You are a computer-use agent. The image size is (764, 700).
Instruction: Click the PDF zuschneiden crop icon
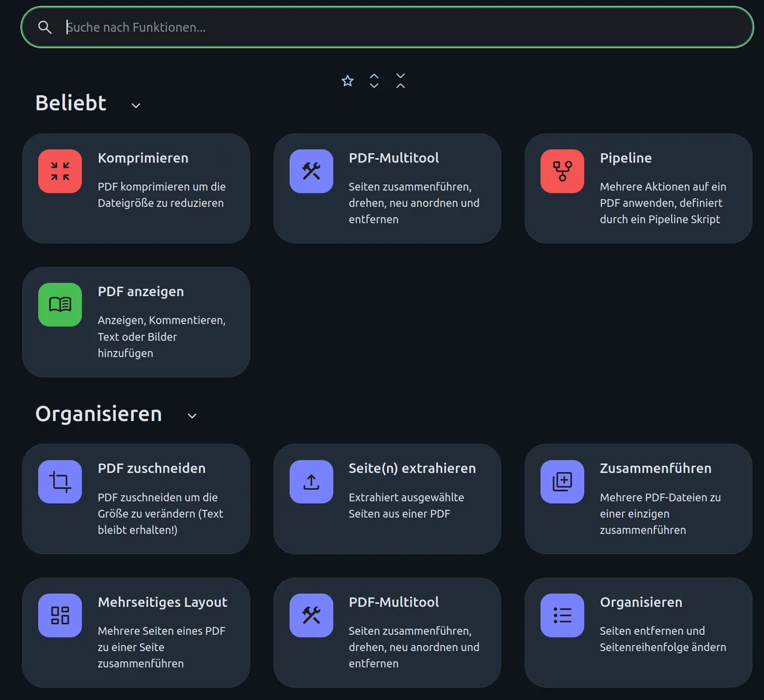click(x=60, y=482)
